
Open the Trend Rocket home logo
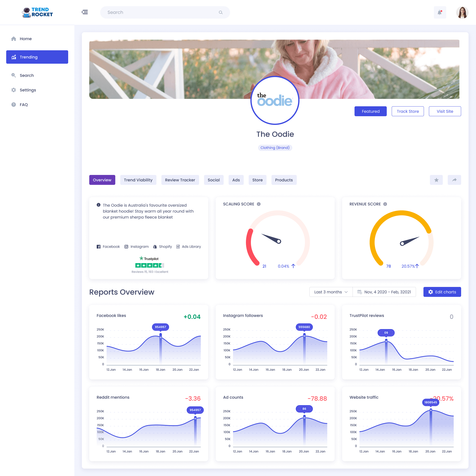(x=37, y=12)
